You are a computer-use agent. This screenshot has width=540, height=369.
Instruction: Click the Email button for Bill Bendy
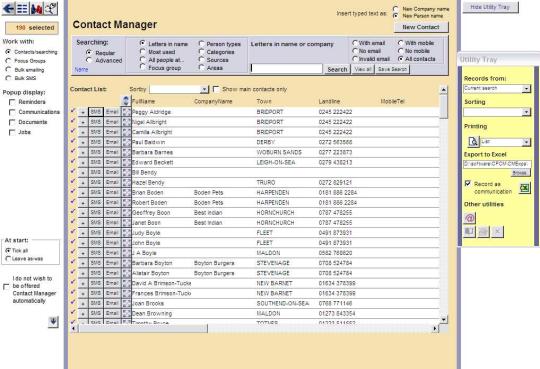pyautogui.click(x=112, y=172)
